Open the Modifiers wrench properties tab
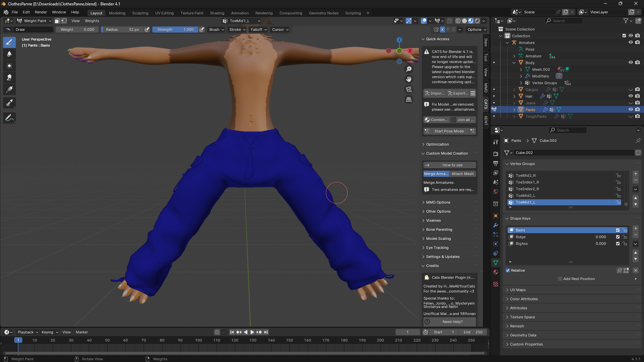The height and width of the screenshot is (362, 644). [x=496, y=225]
